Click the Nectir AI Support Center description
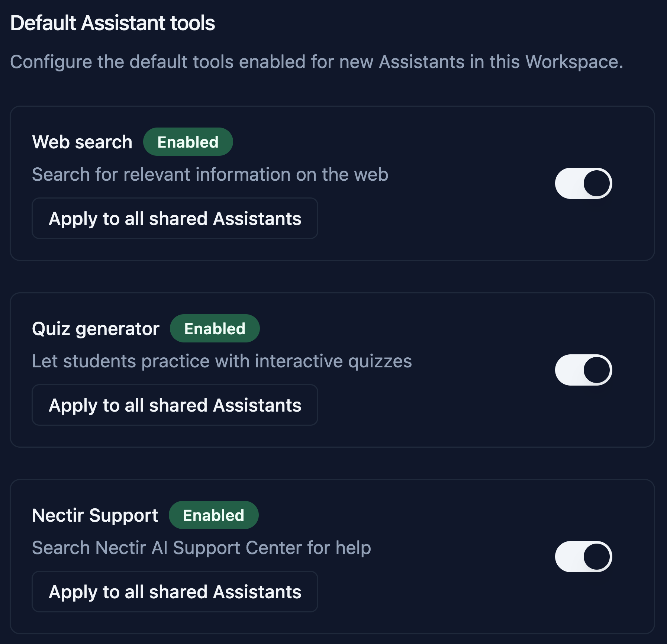The height and width of the screenshot is (644, 667). pos(201,547)
